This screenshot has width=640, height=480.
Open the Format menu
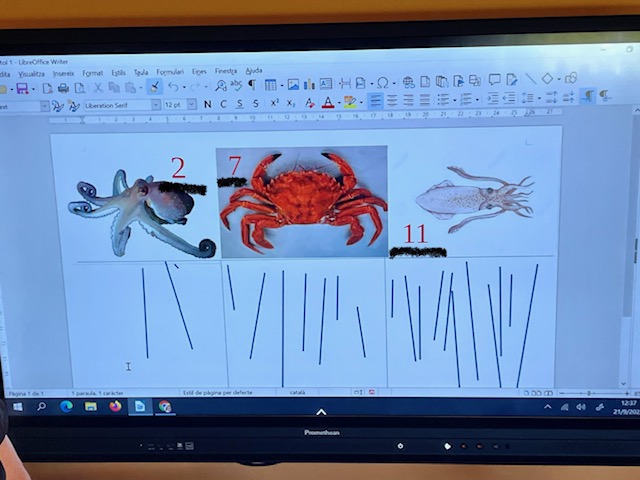click(x=92, y=73)
